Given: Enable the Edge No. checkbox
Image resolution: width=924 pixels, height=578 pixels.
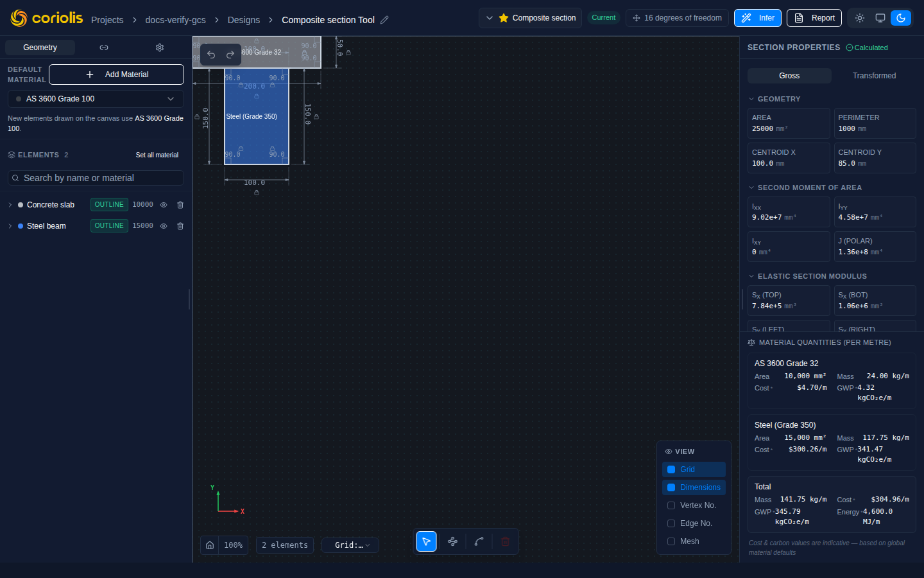Looking at the screenshot, I should 671,523.
